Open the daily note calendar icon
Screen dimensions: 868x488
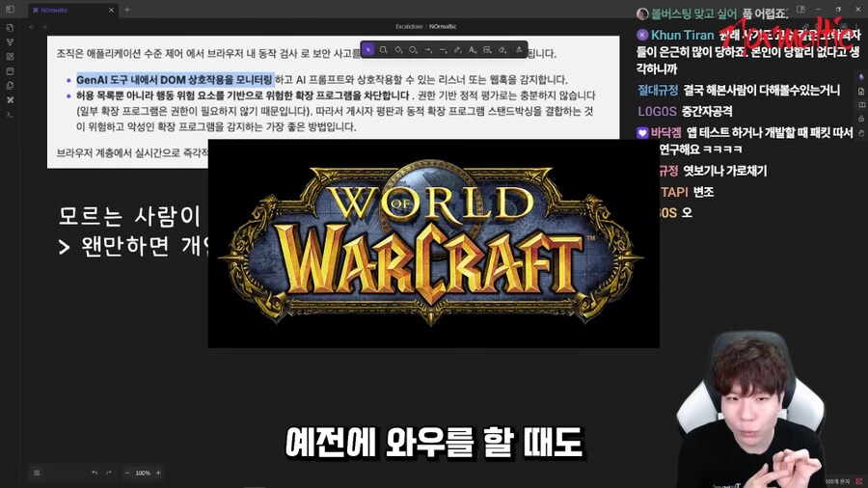10,70
